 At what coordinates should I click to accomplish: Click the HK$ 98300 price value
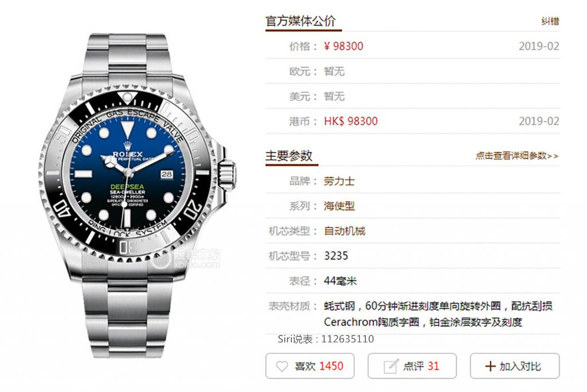tap(351, 121)
